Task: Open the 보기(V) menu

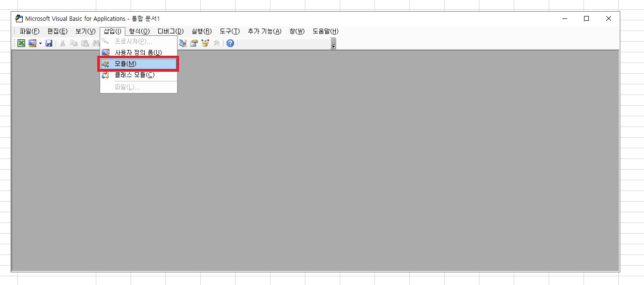Action: 86,31
